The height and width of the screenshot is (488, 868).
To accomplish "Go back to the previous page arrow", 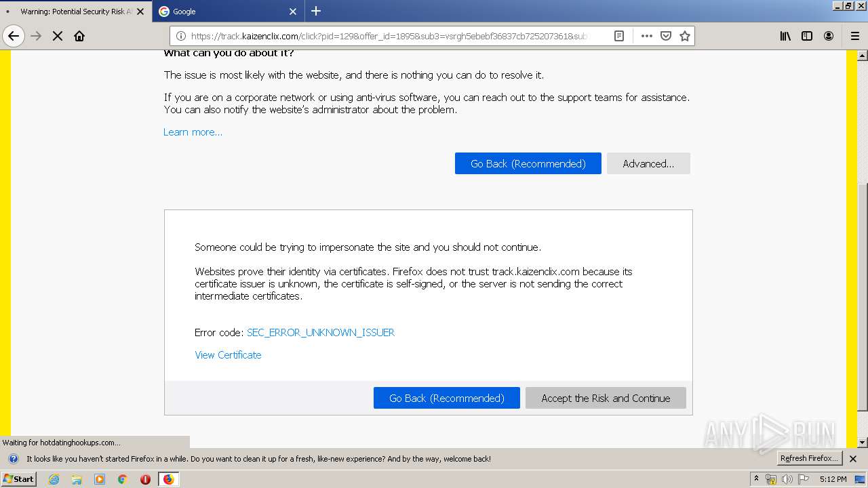I will (14, 36).
